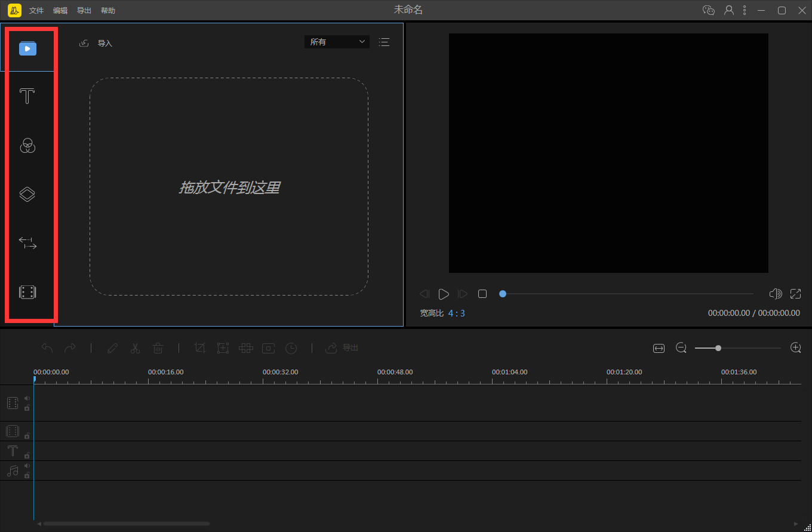
Task: Lock the main video track
Action: coord(27,408)
